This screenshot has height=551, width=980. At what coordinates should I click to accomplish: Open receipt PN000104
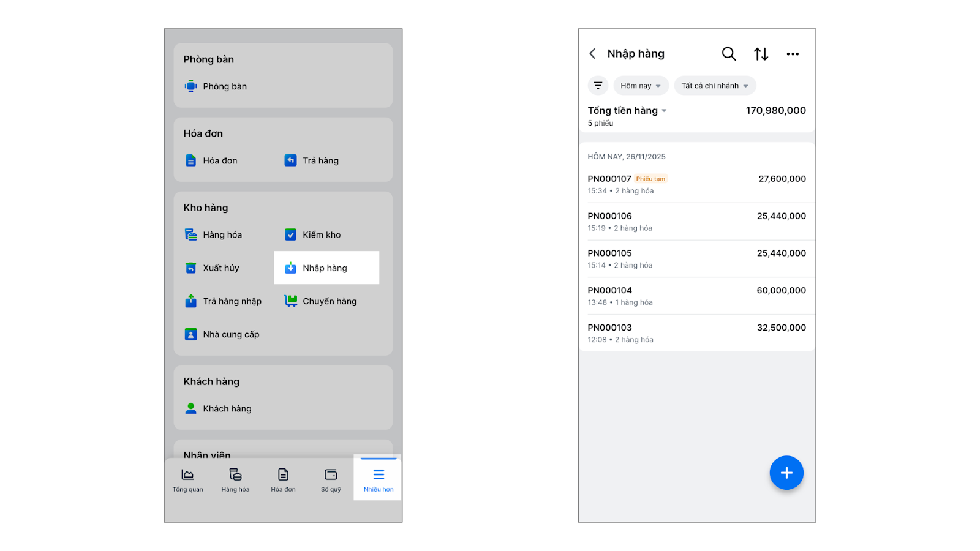[x=696, y=296]
